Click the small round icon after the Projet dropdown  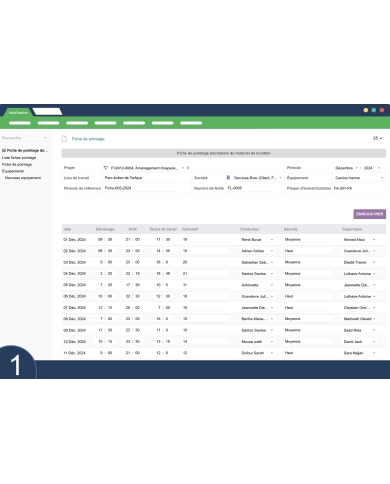coord(188,168)
